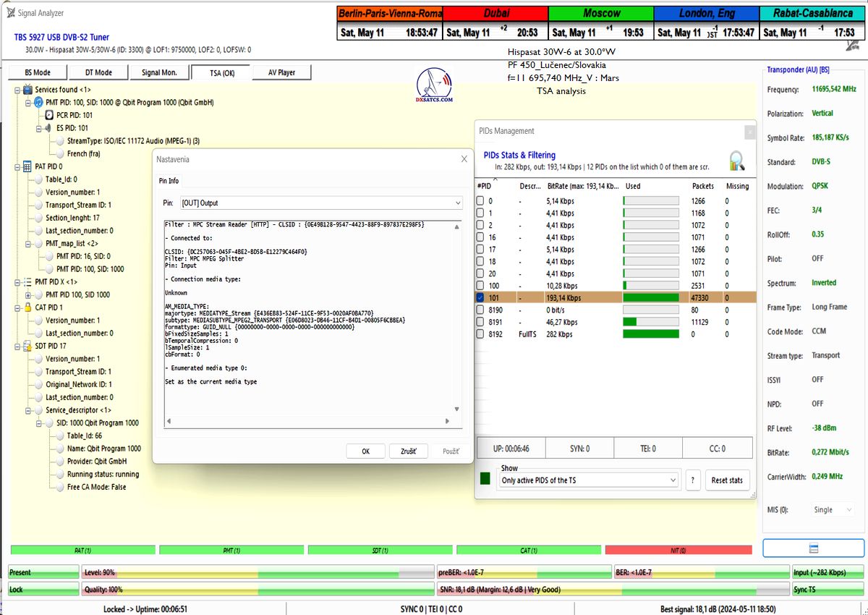Click the magnifier chart icon in PIDs Management
The height and width of the screenshot is (615, 868).
[736, 160]
